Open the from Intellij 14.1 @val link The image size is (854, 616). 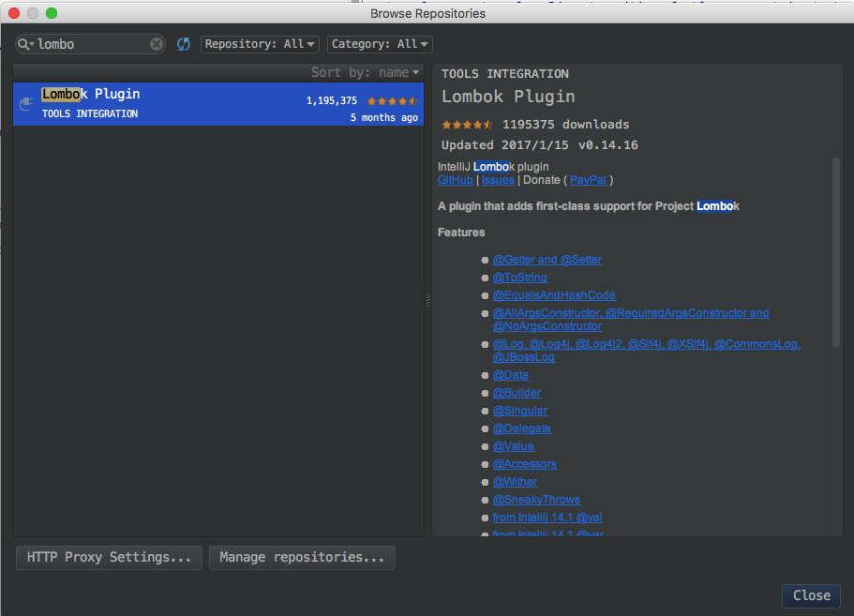[547, 518]
